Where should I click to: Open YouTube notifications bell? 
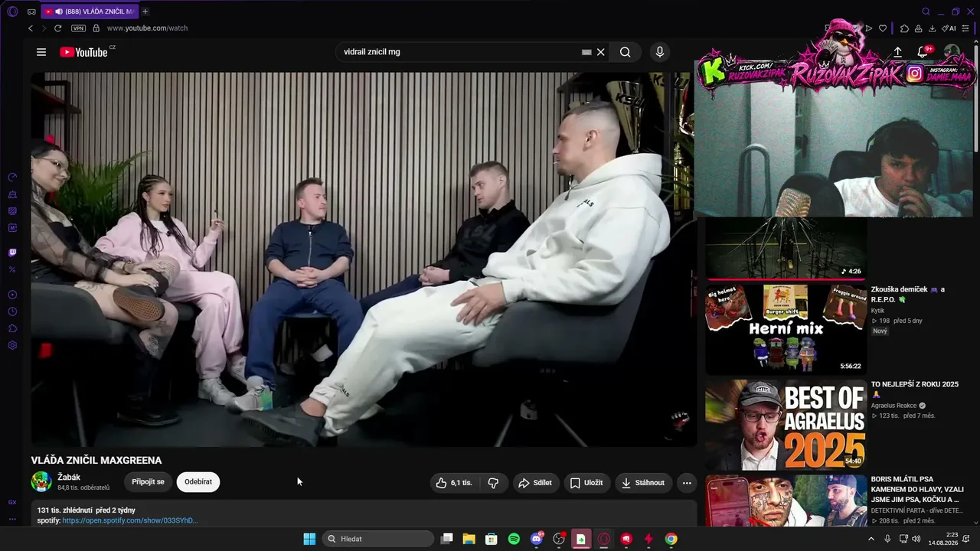[923, 51]
